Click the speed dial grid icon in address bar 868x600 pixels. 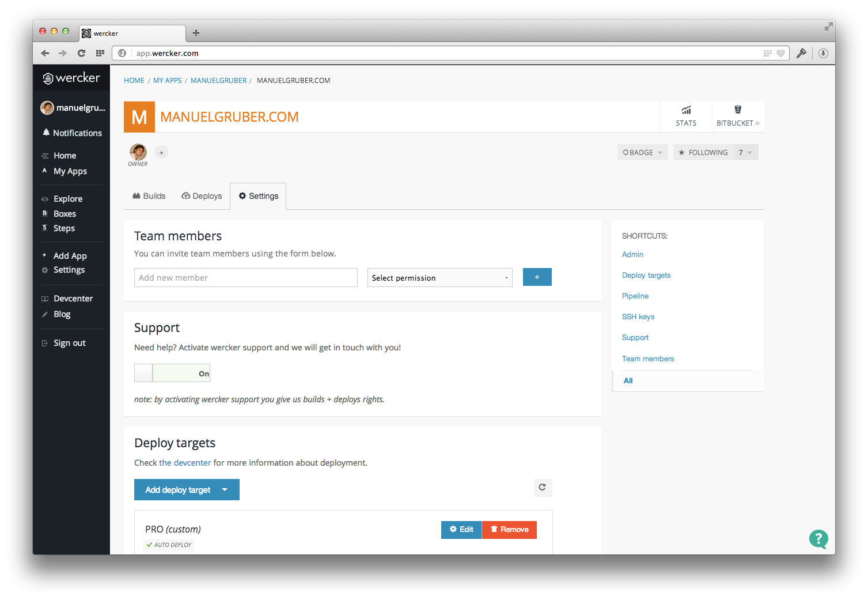point(768,53)
